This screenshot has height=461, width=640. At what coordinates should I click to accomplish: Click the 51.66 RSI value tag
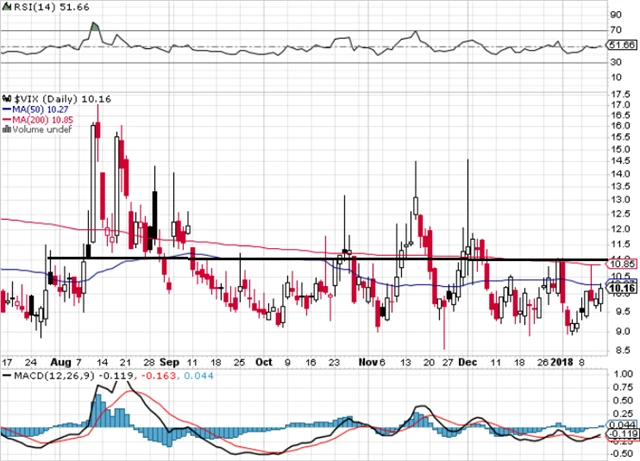623,46
